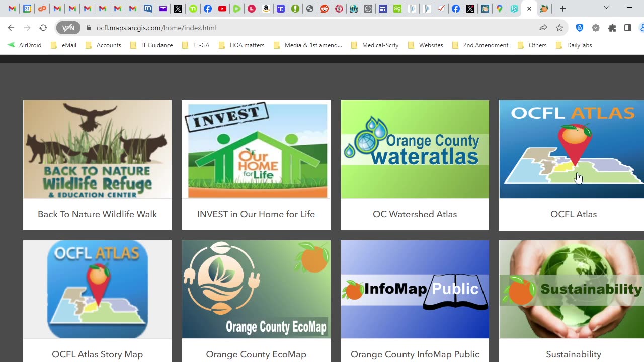Click the Back To Nature Wildlife Walk title
644x362 pixels.
tap(97, 214)
